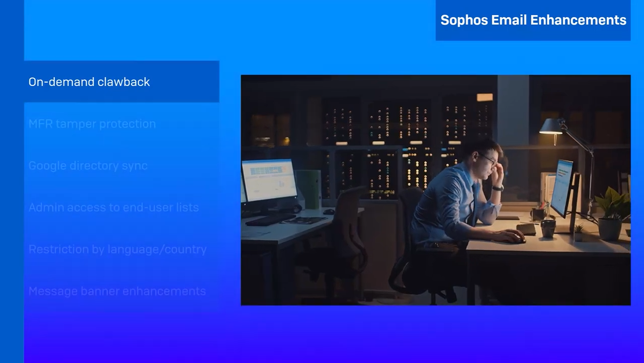Select Message banner enhancements entry

click(117, 291)
